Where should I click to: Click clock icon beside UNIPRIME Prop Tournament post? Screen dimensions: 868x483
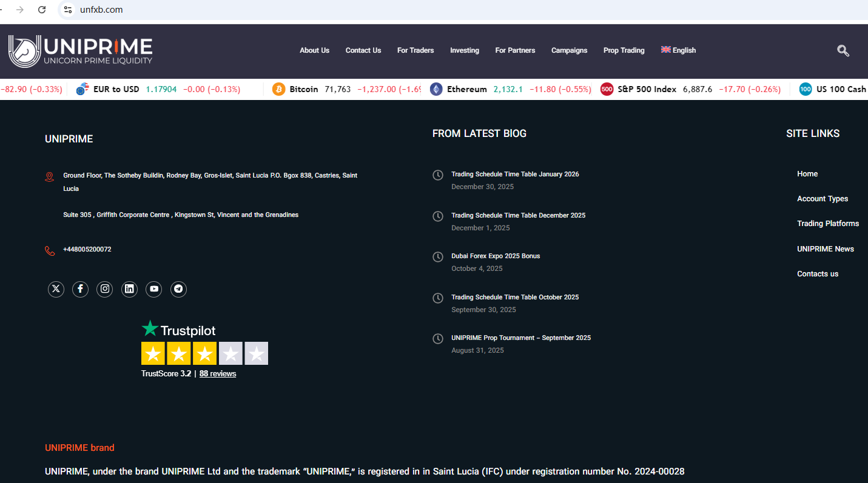pyautogui.click(x=438, y=339)
